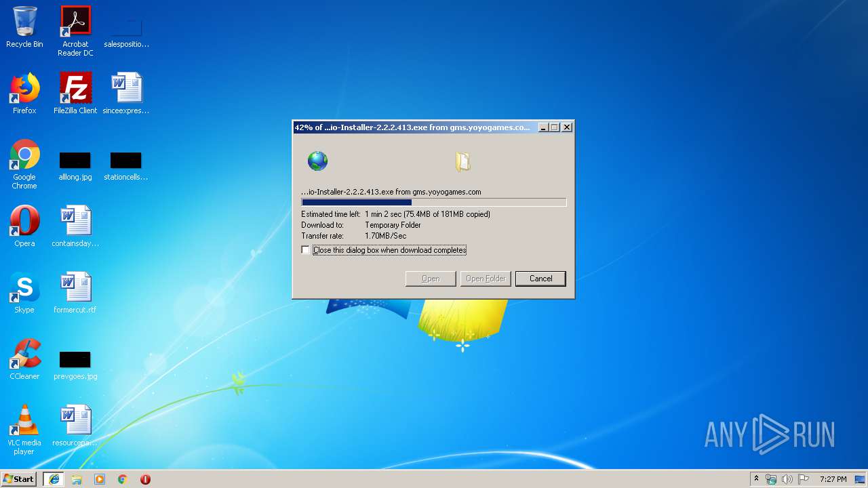Screen dimensions: 868x488
Task: Open CCleaner desktop shortcut
Action: [x=24, y=359]
